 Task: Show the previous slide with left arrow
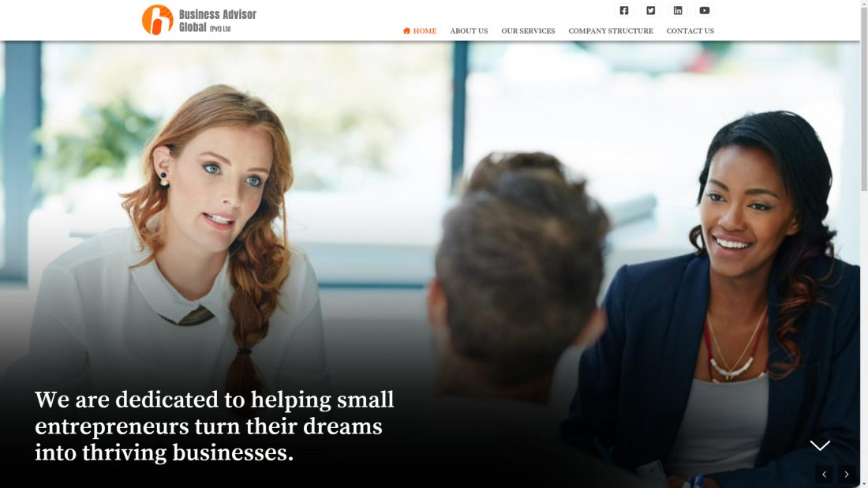tap(824, 474)
